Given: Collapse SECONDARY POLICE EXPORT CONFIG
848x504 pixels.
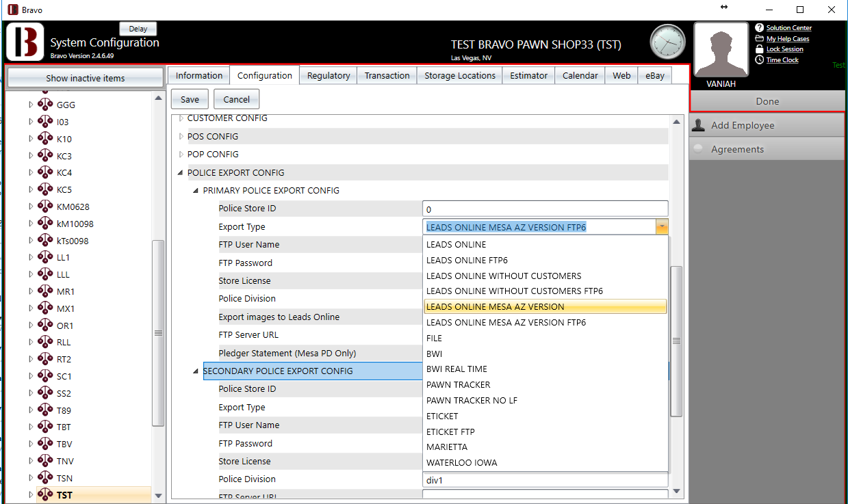Looking at the screenshot, I should 196,371.
